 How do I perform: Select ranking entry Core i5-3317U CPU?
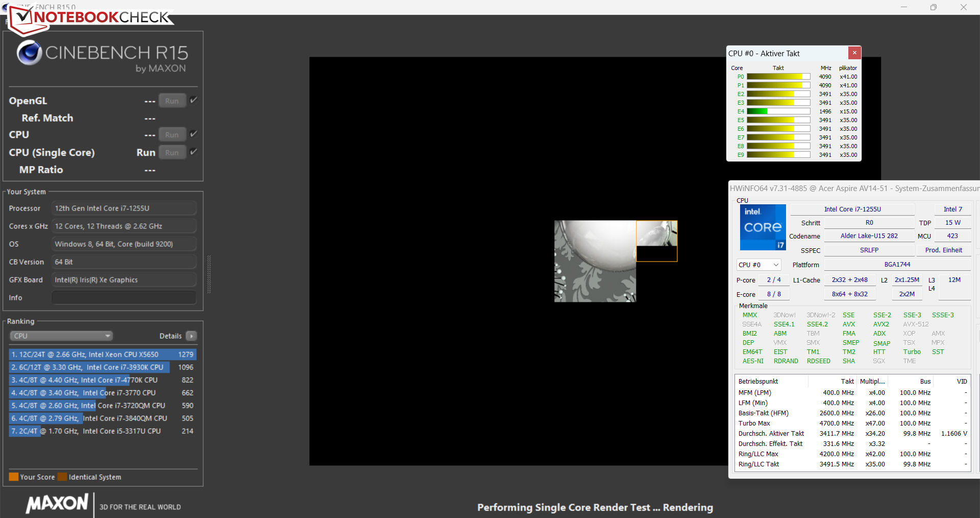(103, 431)
